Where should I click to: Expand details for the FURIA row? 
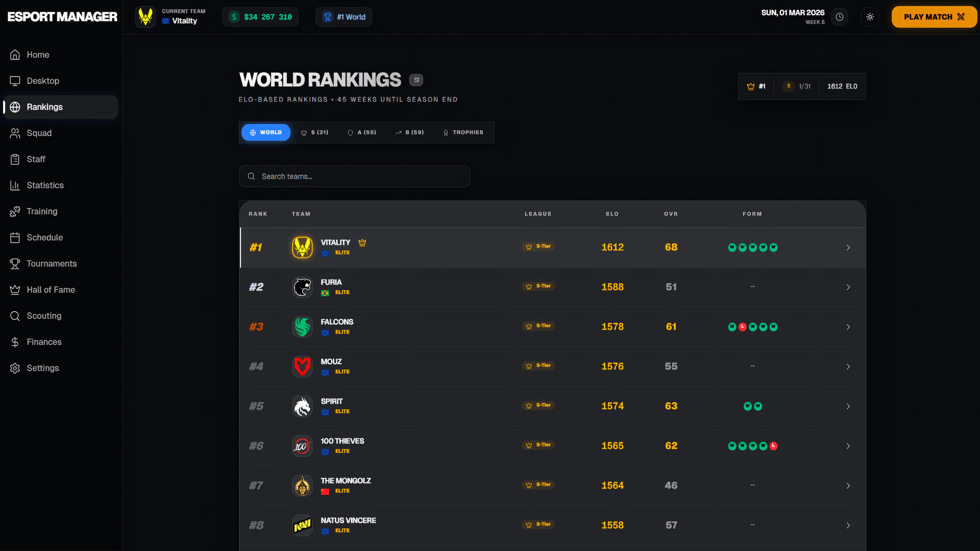tap(848, 287)
